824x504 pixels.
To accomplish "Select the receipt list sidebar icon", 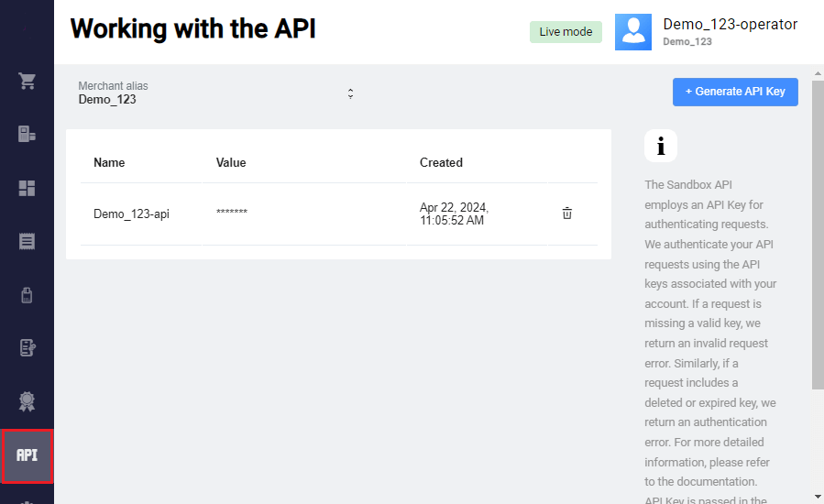I will coord(27,242).
